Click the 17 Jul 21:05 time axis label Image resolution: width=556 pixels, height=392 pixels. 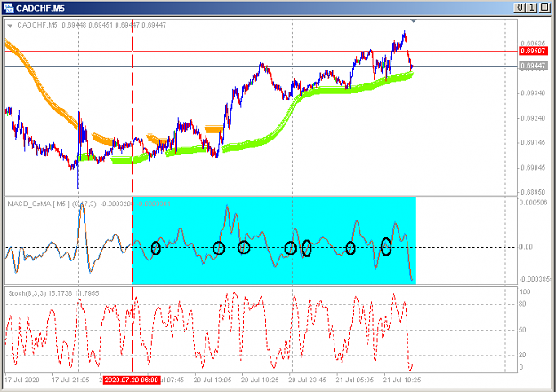tap(70, 380)
